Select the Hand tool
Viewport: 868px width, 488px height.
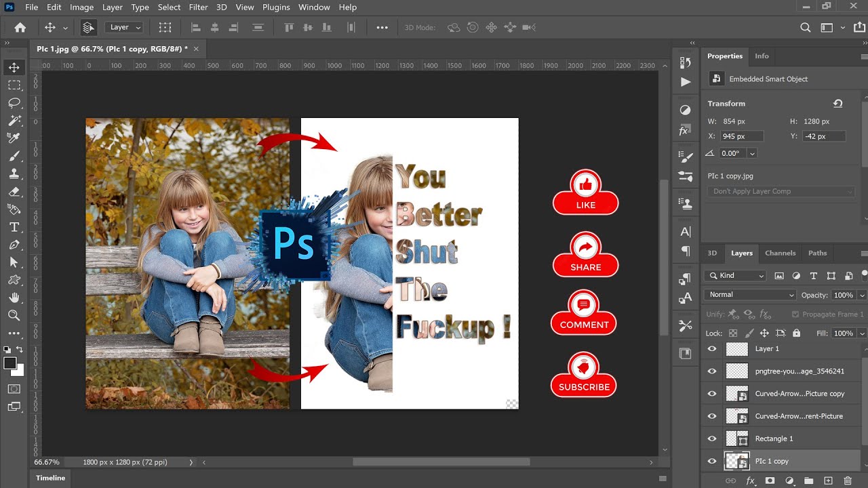click(x=14, y=298)
